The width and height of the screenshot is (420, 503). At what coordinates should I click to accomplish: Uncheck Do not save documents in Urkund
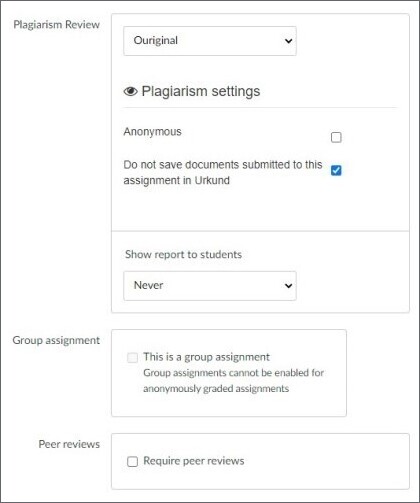tap(336, 170)
